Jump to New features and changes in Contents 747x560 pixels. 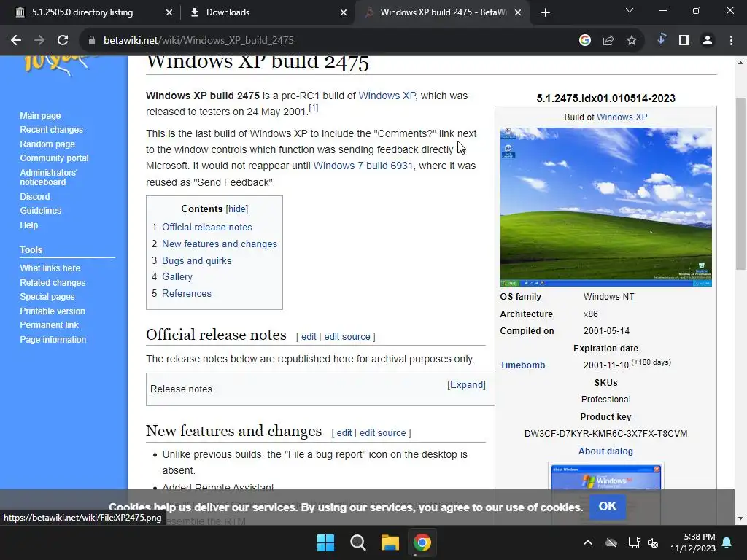click(219, 244)
